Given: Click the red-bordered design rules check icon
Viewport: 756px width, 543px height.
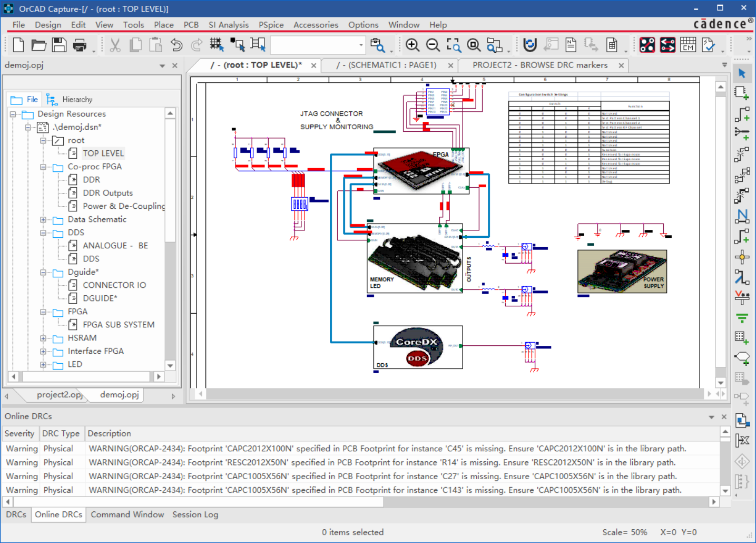Looking at the screenshot, I should pyautogui.click(x=647, y=45).
